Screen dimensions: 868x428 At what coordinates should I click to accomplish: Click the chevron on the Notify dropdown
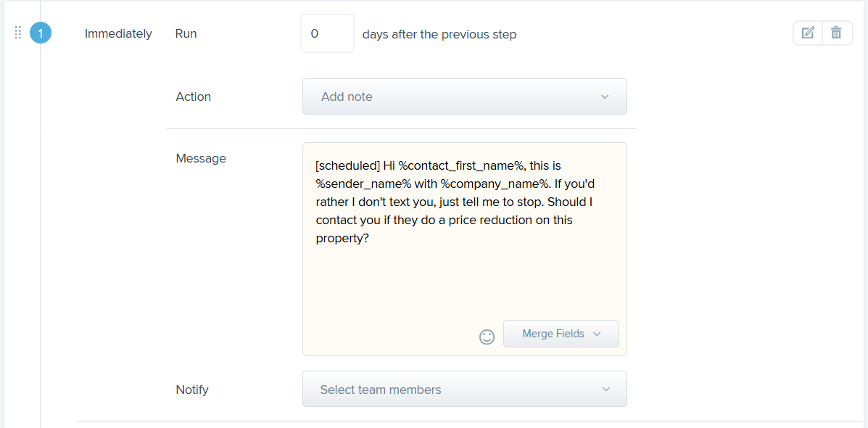[x=606, y=390]
